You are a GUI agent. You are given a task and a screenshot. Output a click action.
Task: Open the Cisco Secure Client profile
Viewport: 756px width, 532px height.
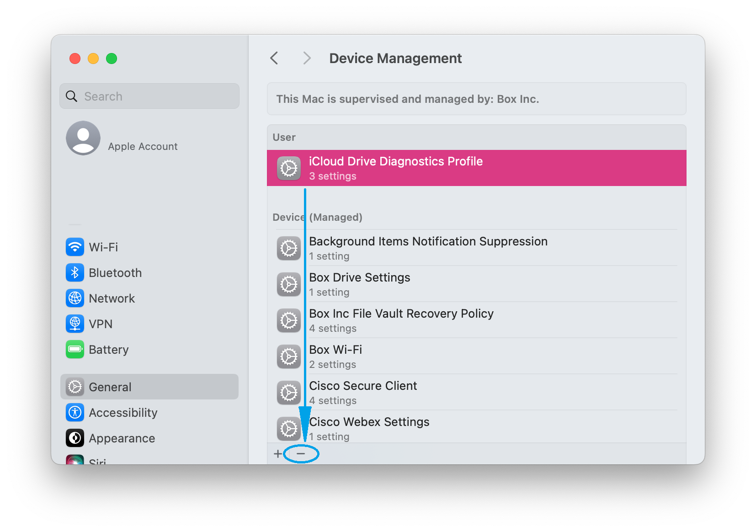tap(476, 393)
